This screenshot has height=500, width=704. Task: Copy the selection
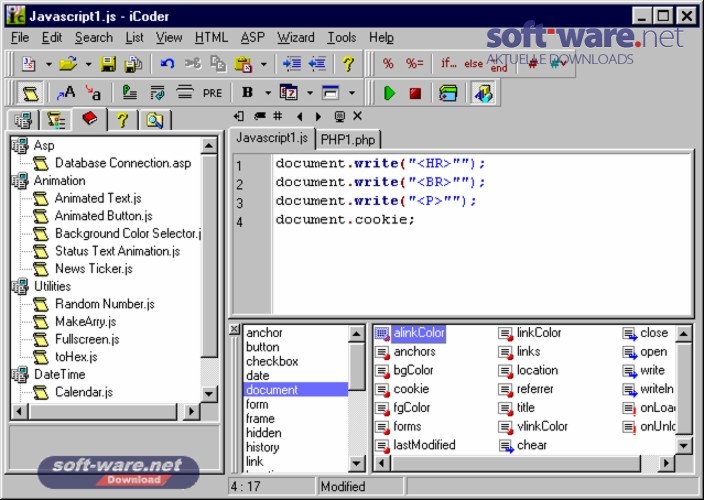(x=218, y=64)
